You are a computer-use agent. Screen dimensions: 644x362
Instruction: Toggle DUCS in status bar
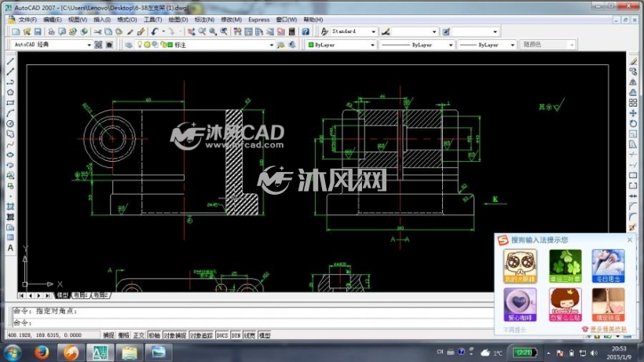click(x=222, y=335)
